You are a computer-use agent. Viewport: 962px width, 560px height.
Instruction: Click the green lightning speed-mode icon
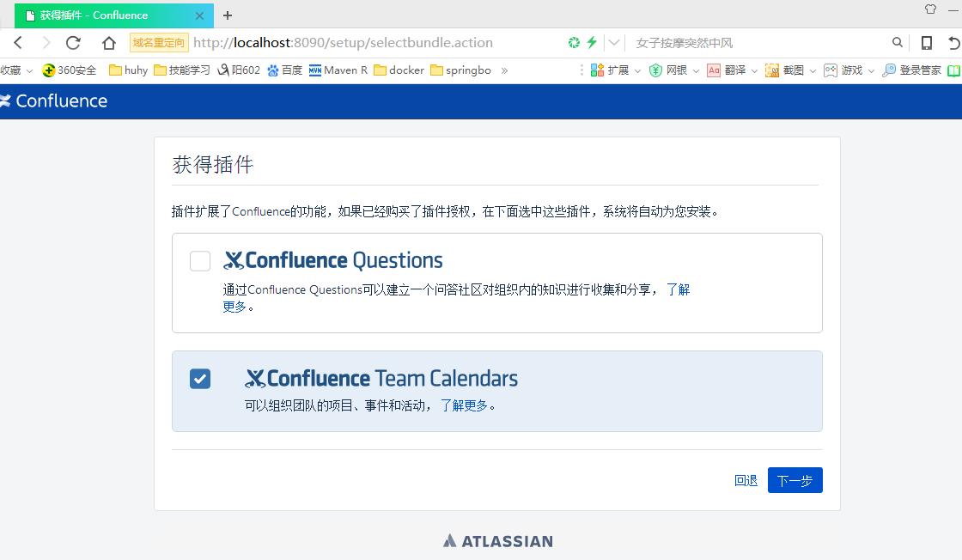pos(592,43)
